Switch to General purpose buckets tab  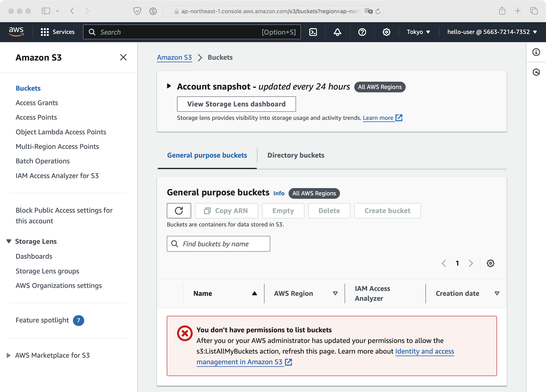point(207,155)
